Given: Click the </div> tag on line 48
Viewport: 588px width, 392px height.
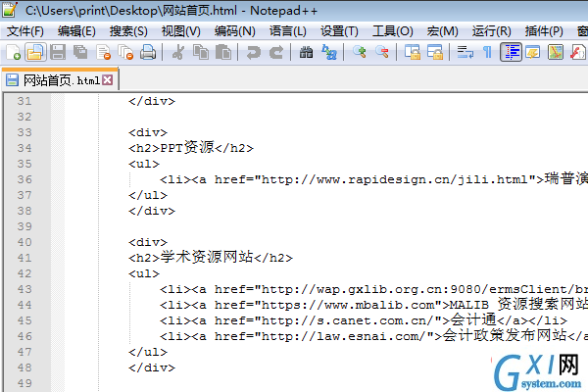Looking at the screenshot, I should point(152,367).
